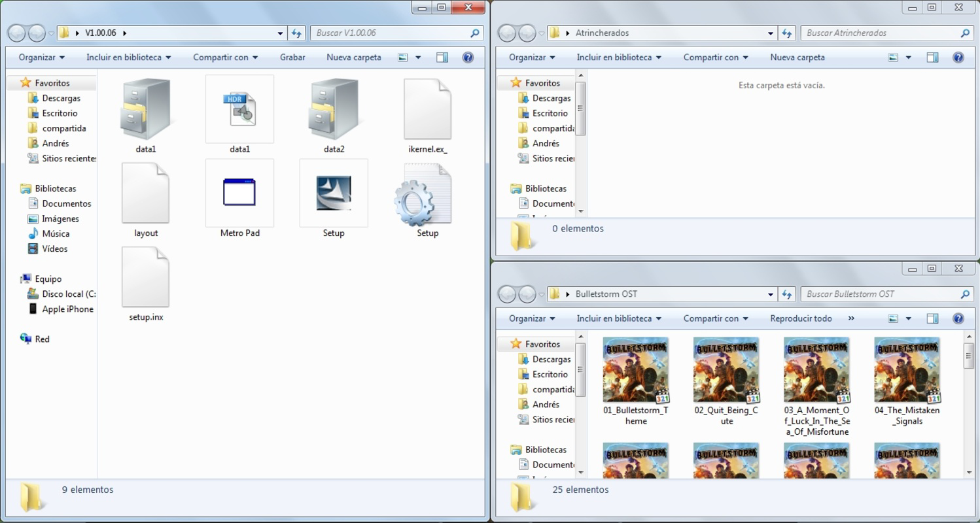The height and width of the screenshot is (523, 980).
Task: Open address dropdown in Atrincherados window
Action: pyautogui.click(x=771, y=33)
